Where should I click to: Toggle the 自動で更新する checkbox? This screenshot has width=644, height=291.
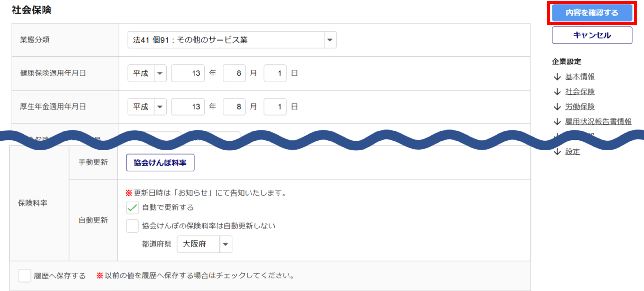[132, 208]
